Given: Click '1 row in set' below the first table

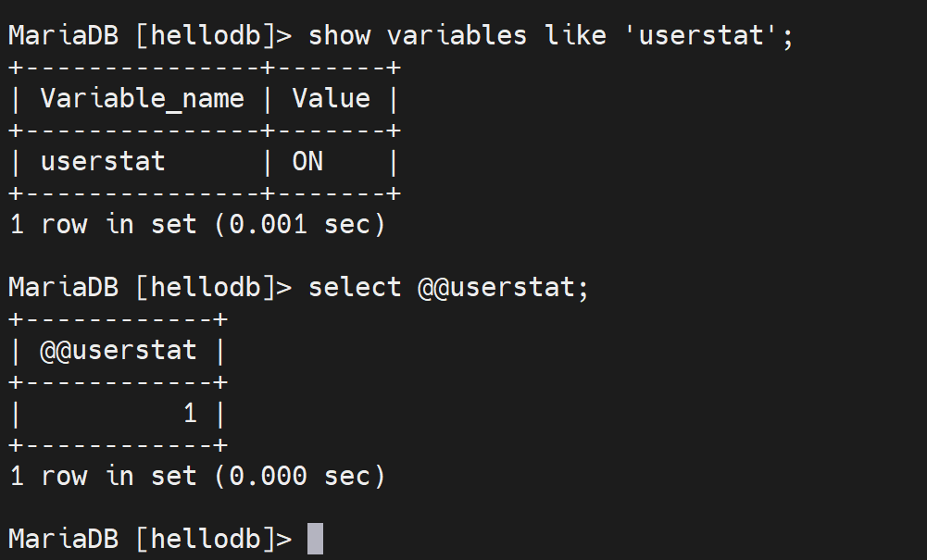Looking at the screenshot, I should pos(103,225).
